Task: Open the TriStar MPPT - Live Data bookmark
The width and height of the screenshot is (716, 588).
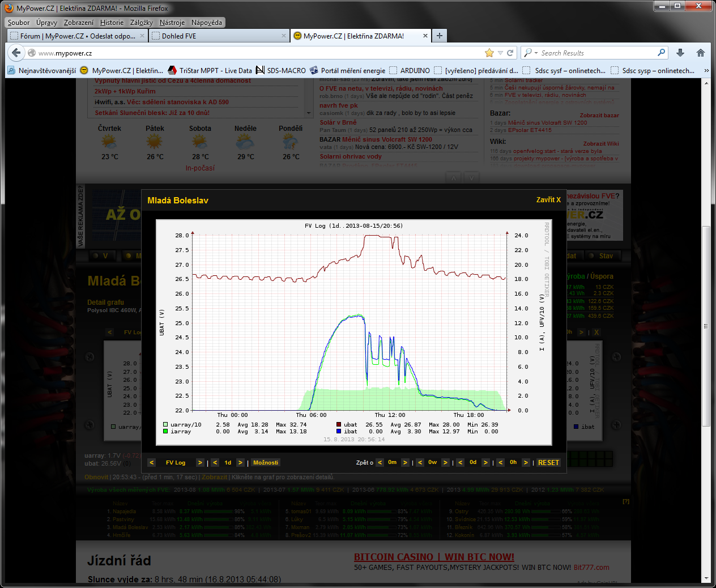Action: tap(210, 71)
